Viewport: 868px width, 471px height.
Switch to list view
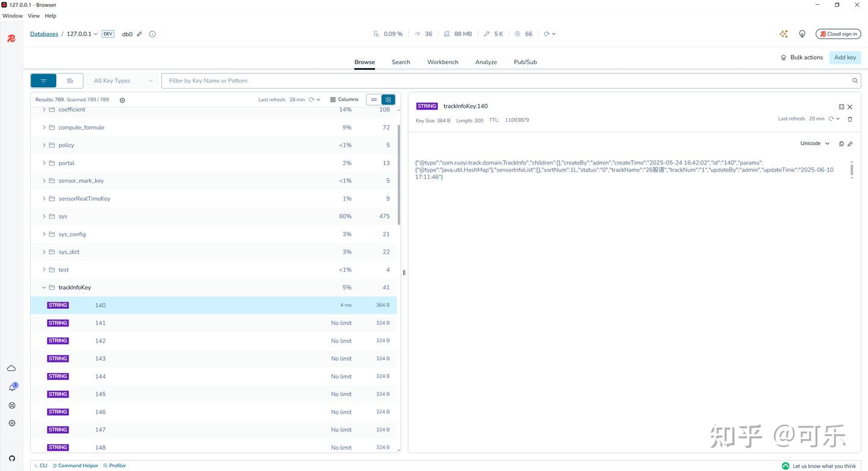pos(374,100)
